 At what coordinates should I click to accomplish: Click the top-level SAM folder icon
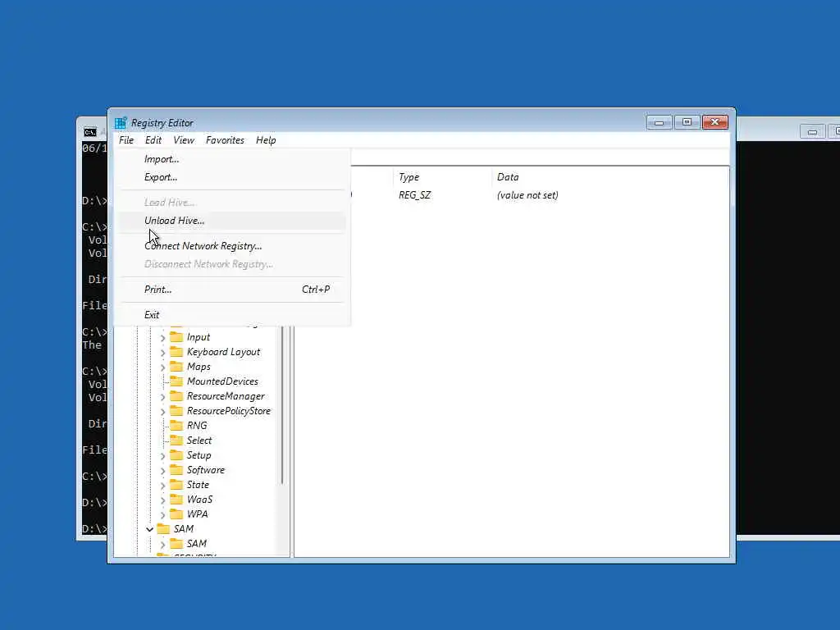(x=163, y=529)
